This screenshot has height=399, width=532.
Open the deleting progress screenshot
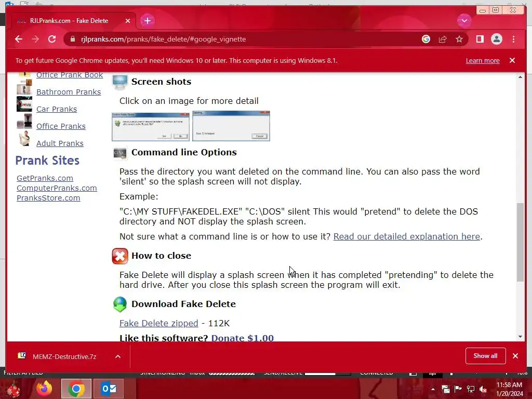pos(231,126)
